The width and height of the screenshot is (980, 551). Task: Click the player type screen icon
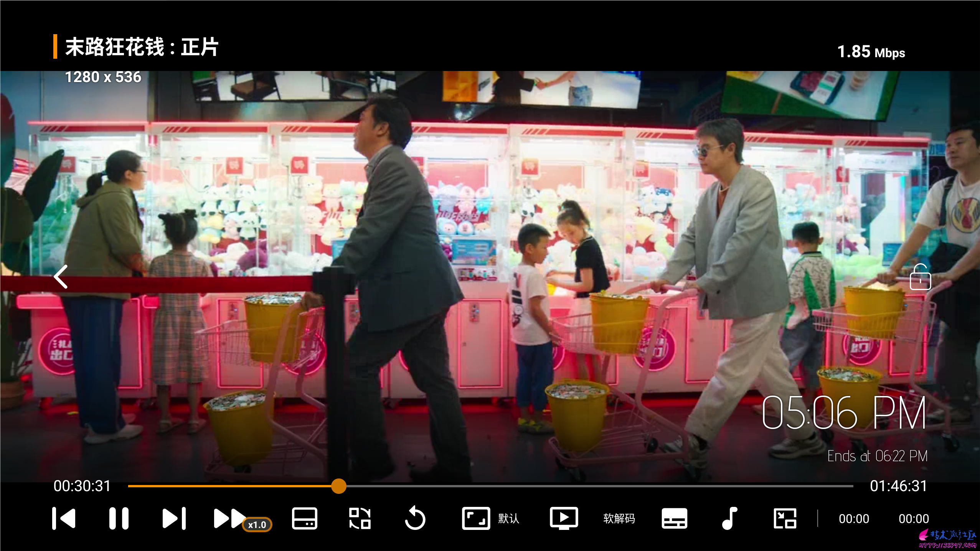(564, 518)
